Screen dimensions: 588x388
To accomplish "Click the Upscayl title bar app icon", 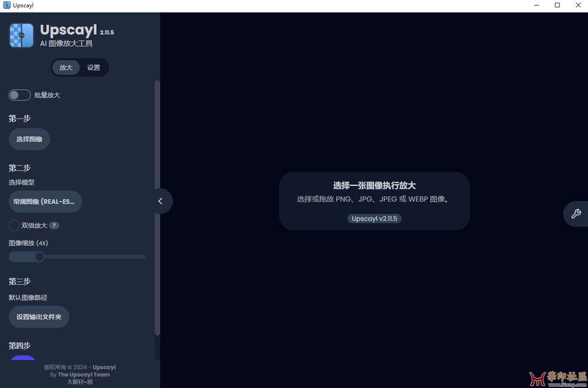I will [6, 6].
